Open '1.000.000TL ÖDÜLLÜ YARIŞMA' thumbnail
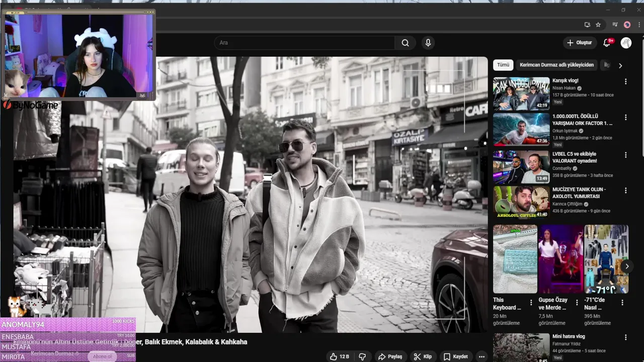This screenshot has height=362, width=644. [x=521, y=129]
